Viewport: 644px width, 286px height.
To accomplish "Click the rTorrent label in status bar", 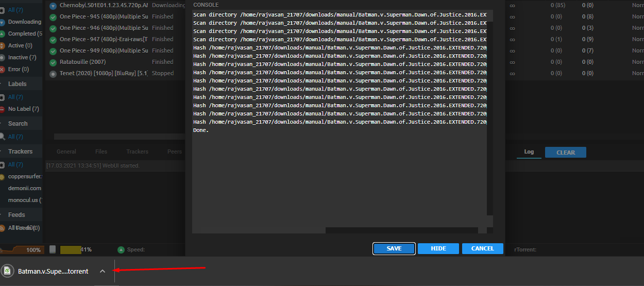I will pyautogui.click(x=526, y=250).
